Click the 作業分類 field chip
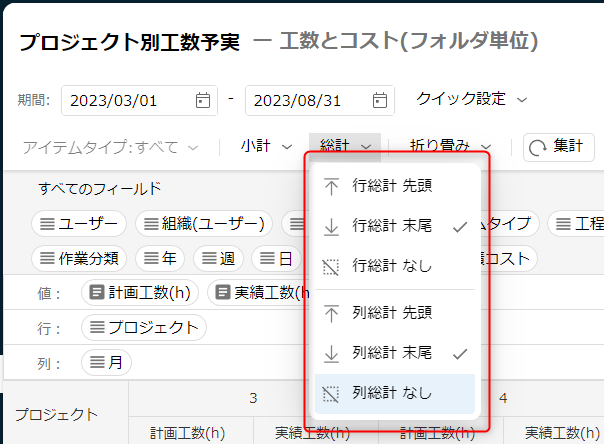The width and height of the screenshot is (604, 444). (79, 258)
